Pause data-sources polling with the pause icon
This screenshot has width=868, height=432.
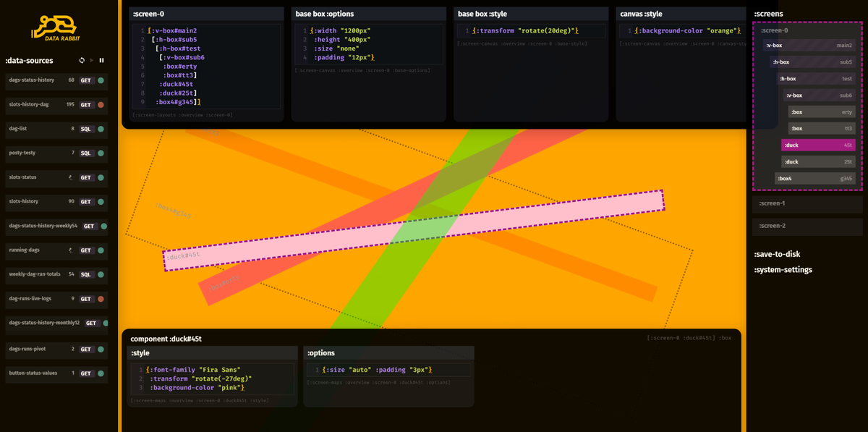tap(102, 61)
